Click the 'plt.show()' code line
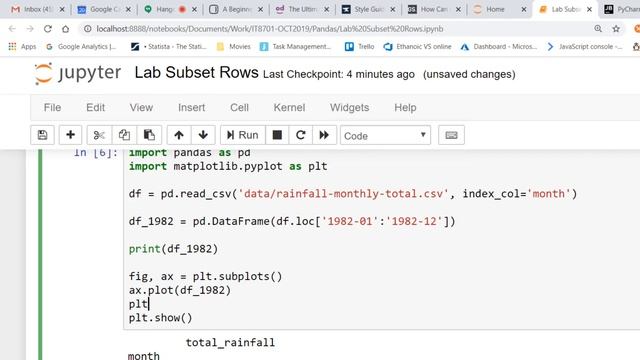 (x=160, y=318)
